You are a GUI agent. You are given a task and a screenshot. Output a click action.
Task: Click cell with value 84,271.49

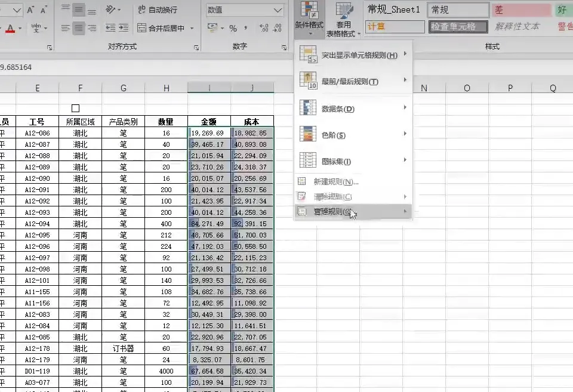click(209, 224)
